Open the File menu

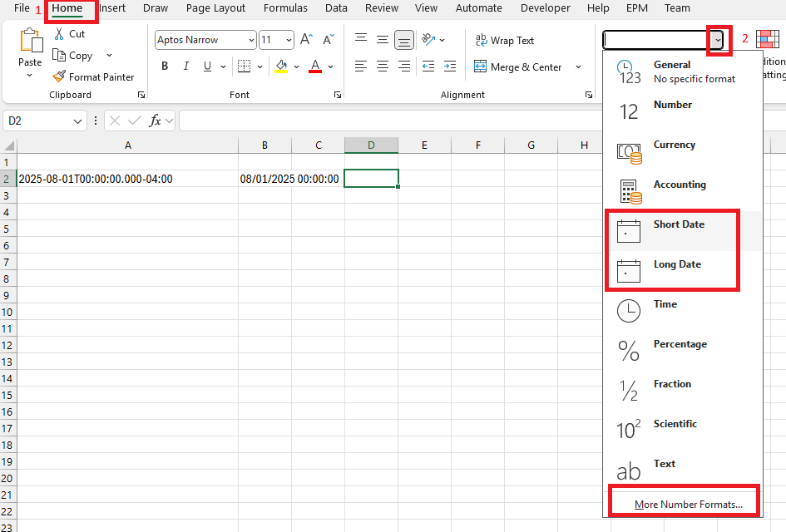click(x=22, y=8)
